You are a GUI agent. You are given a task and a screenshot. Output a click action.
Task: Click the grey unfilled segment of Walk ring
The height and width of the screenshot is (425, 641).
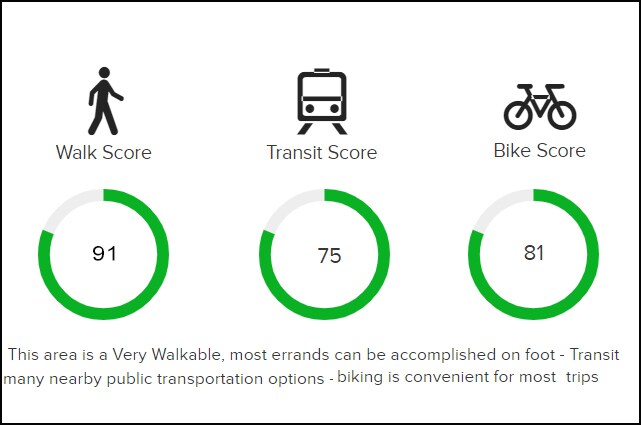pyautogui.click(x=62, y=207)
